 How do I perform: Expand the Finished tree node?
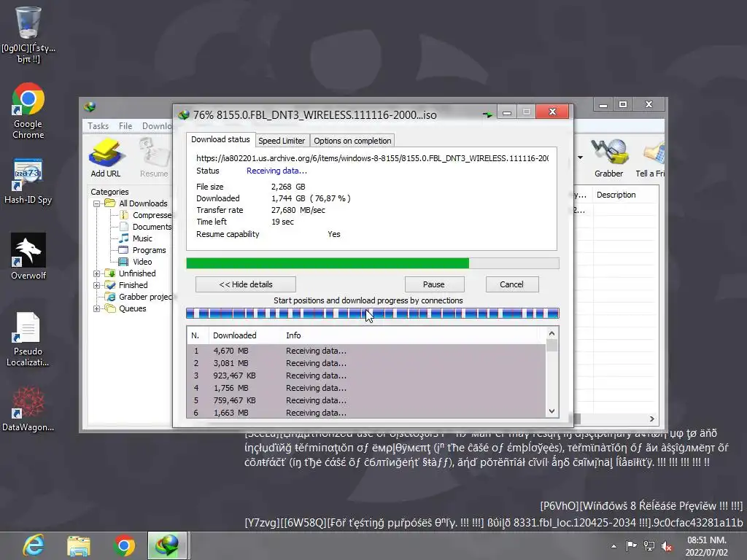coord(96,285)
